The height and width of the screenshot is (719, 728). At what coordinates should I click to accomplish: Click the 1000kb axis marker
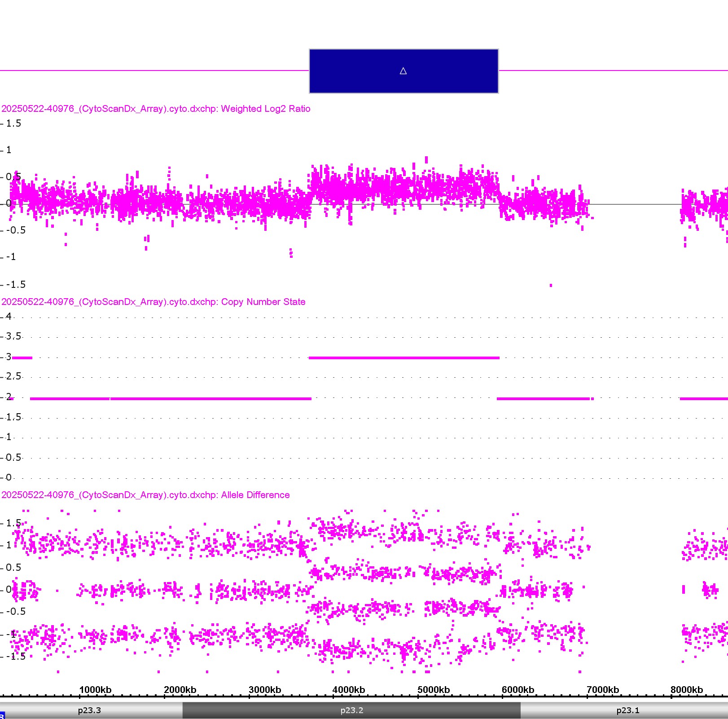point(95,690)
